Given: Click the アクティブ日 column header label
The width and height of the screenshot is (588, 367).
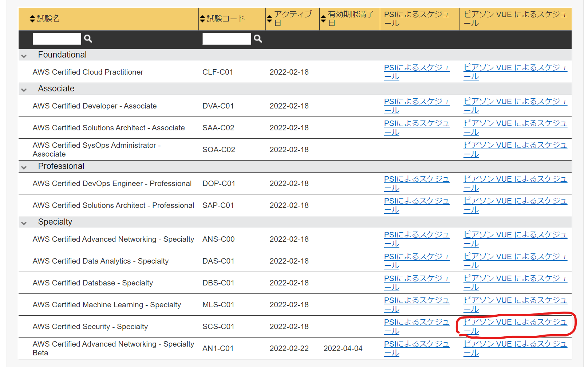Looking at the screenshot, I should pyautogui.click(x=293, y=19).
